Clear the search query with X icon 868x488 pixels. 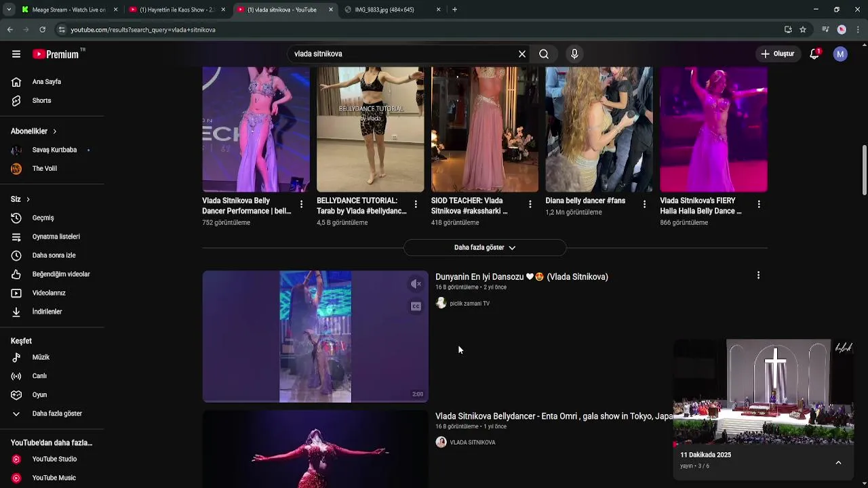pos(522,54)
